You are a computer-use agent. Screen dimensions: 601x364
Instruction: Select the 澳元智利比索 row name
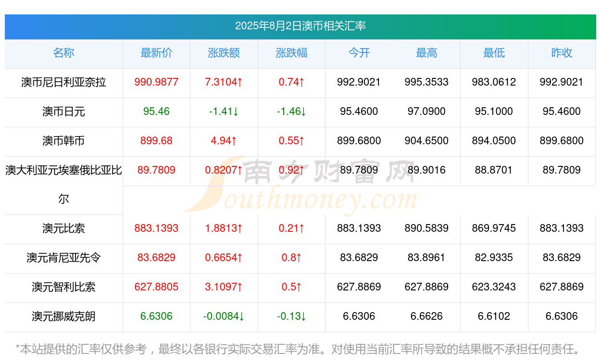tap(63, 287)
